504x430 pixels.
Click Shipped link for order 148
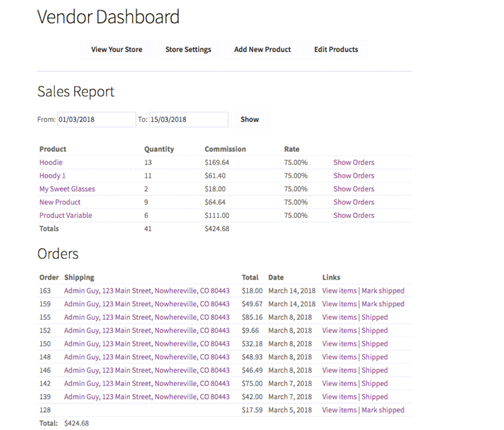375,357
